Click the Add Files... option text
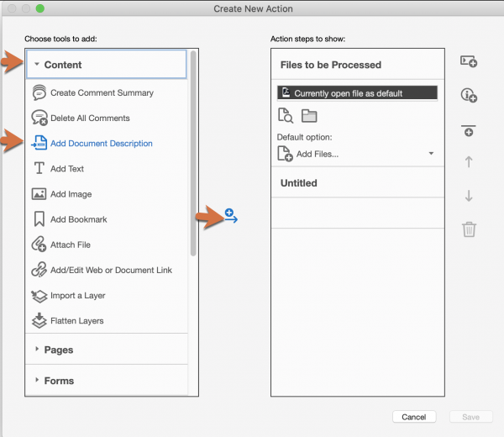 (318, 154)
